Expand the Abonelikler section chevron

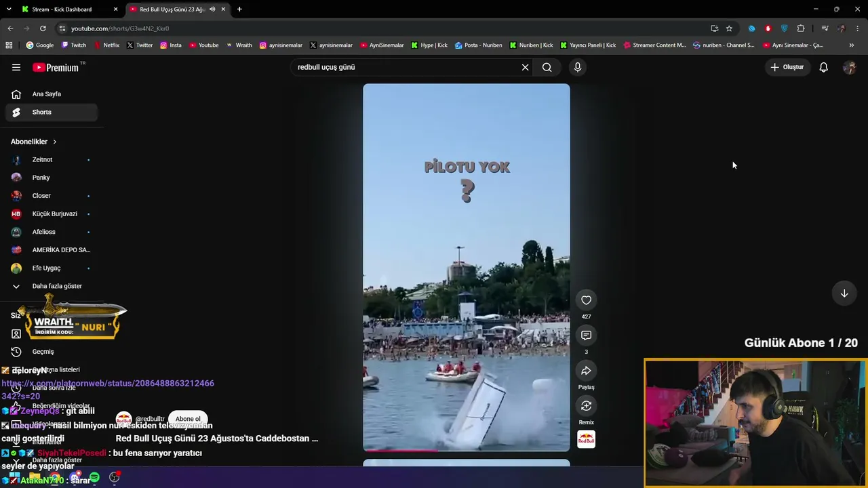pos(55,142)
